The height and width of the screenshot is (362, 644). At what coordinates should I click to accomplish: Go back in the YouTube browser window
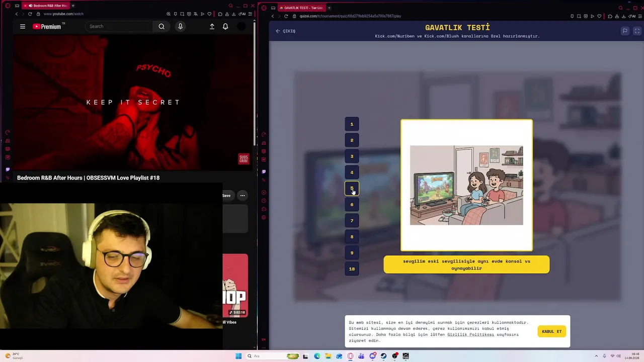tap(16, 14)
